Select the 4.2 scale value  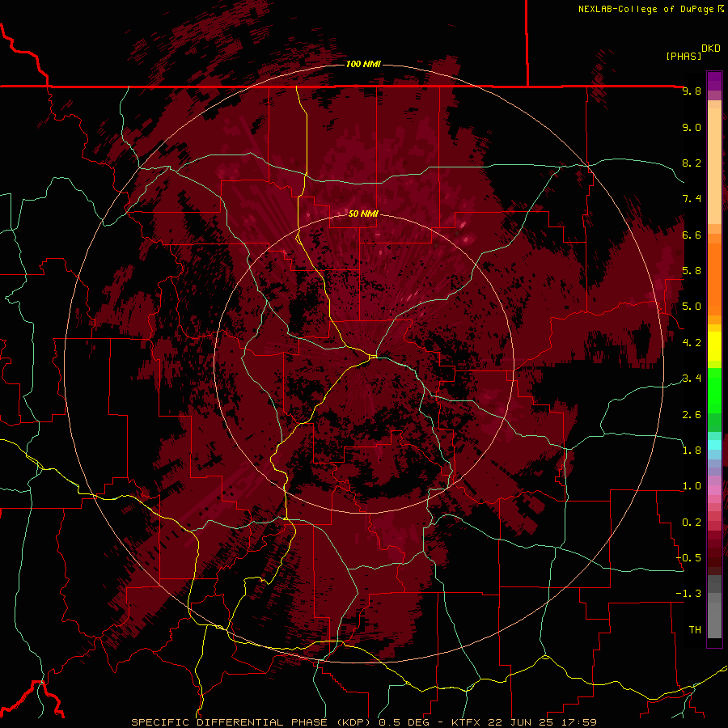tap(692, 343)
